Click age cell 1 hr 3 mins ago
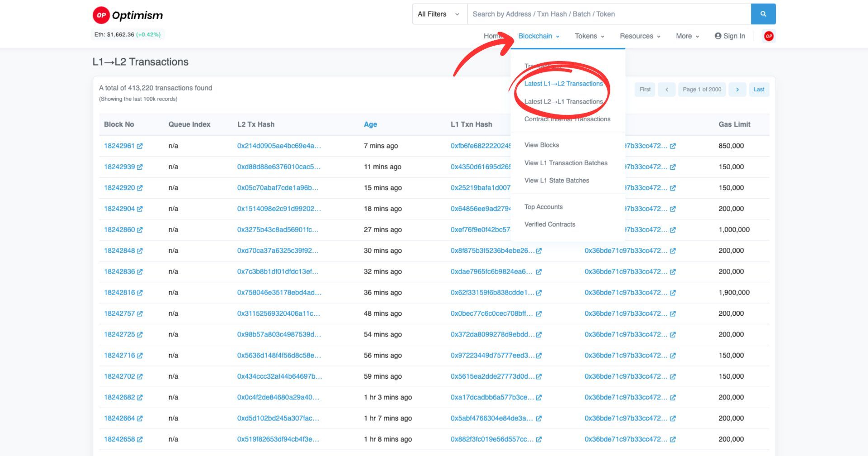Screen dimensions: 868x456 (388, 397)
